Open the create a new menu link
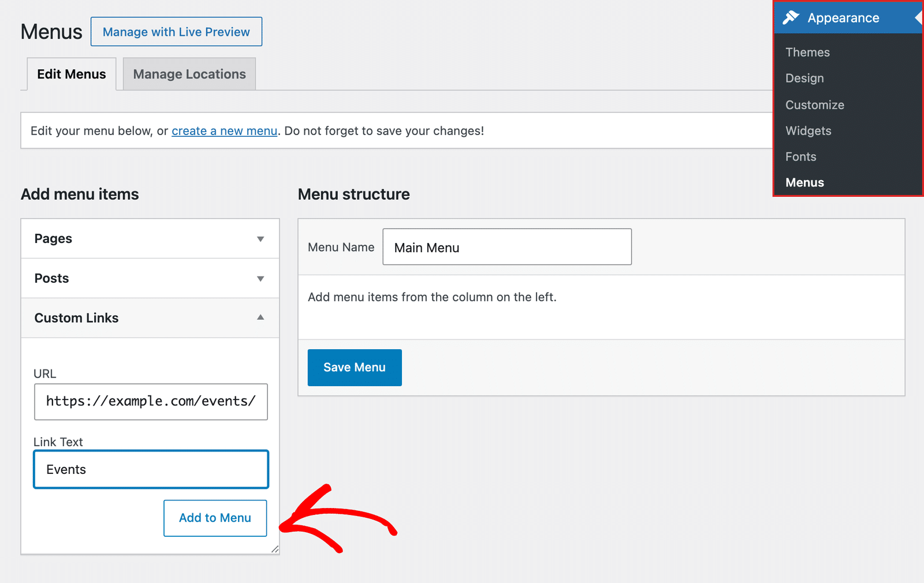924x583 pixels. point(225,131)
